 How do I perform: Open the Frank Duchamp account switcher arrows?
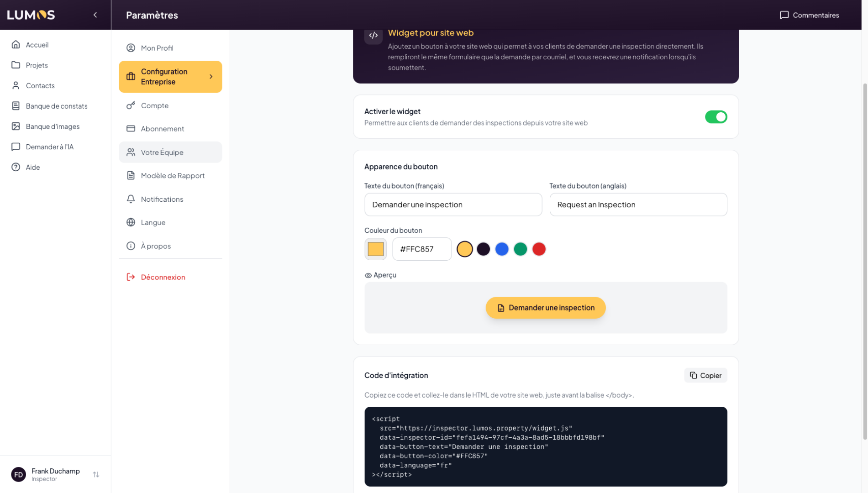click(96, 475)
